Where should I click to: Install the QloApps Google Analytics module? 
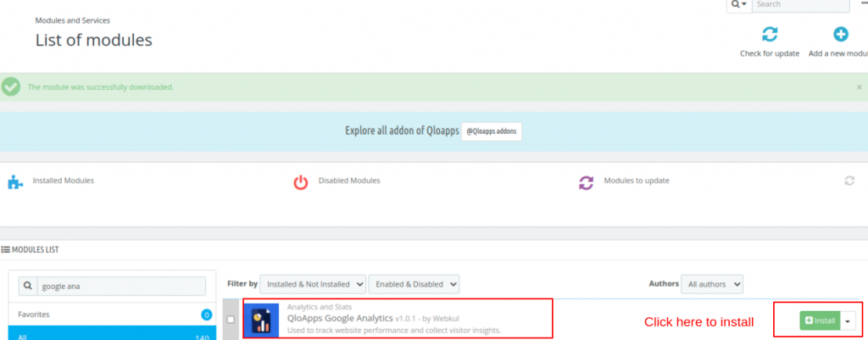[x=820, y=320]
